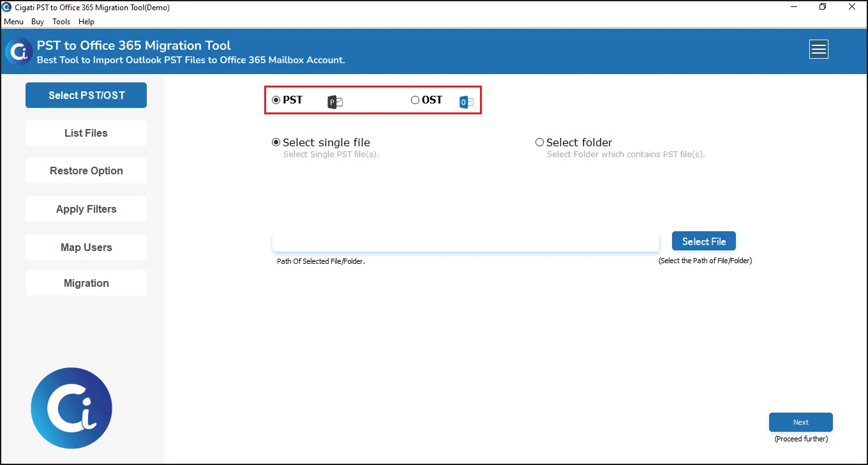Click Next to proceed further
Image resolution: width=868 pixels, height=465 pixels.
[x=801, y=422]
